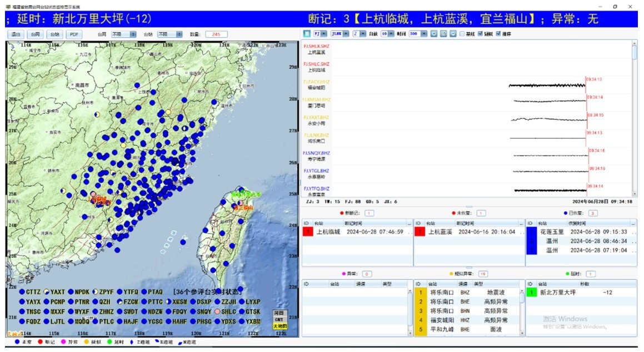The height and width of the screenshot is (352, 644).
Task: Switch map layer to GMT
Action: 279,319
